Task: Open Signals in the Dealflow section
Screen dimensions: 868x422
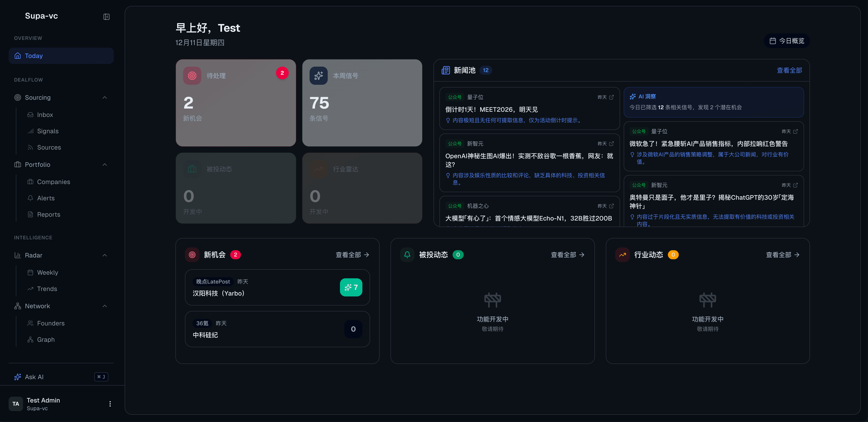Action: pyautogui.click(x=48, y=131)
